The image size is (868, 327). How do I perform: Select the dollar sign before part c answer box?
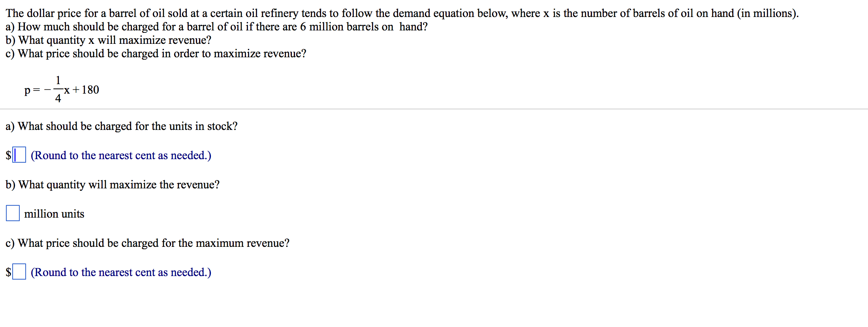pyautogui.click(x=8, y=272)
